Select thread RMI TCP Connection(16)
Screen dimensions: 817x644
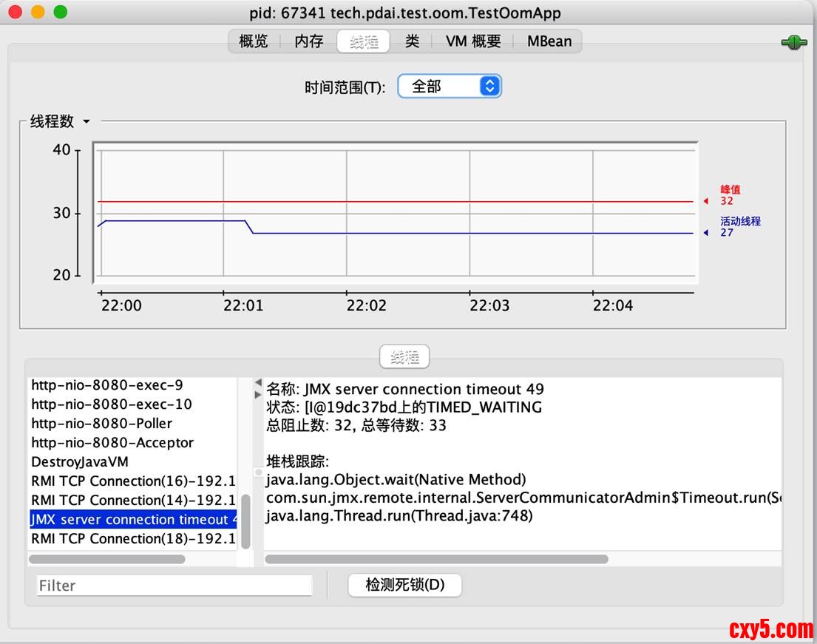pos(133,481)
